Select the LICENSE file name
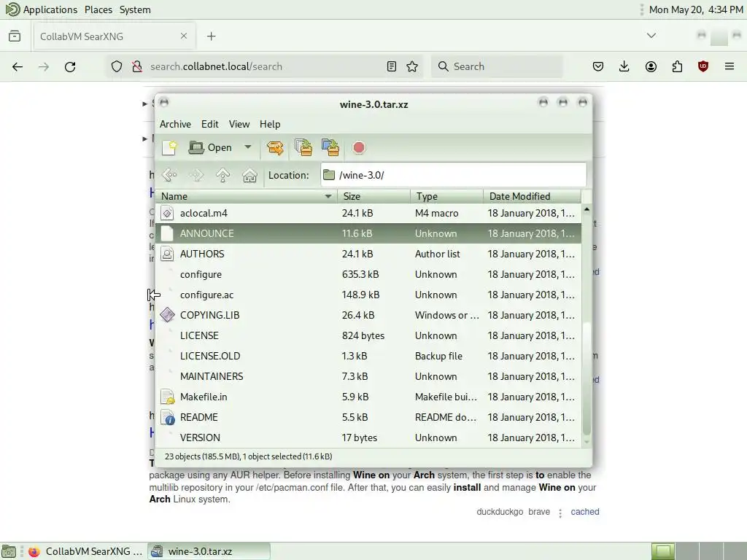747x560 pixels. pyautogui.click(x=199, y=335)
